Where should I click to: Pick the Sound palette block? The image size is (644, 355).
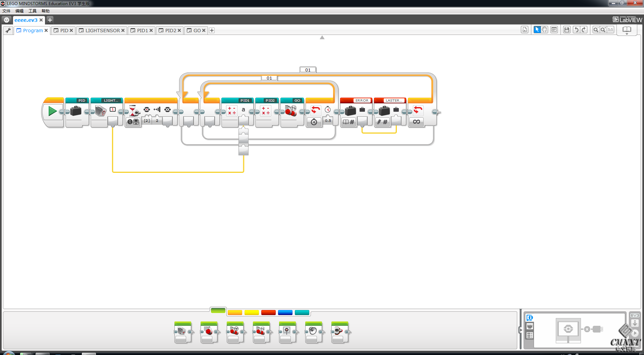click(314, 332)
